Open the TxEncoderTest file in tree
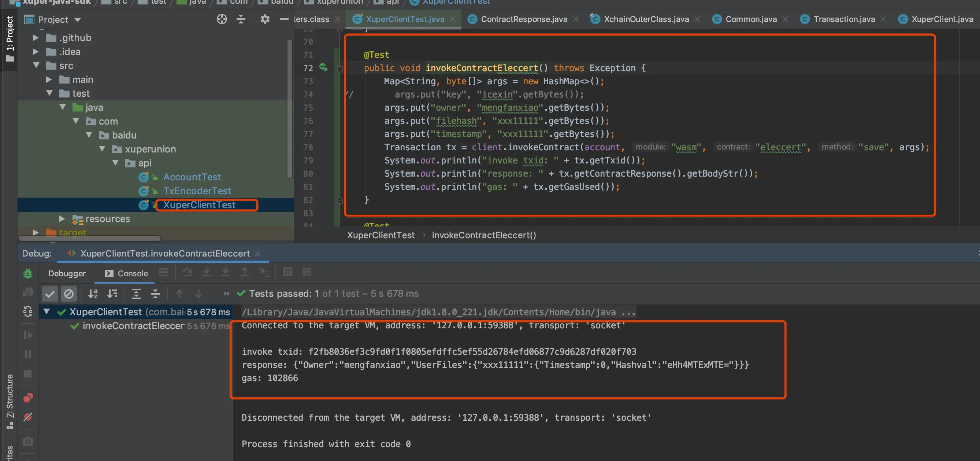The image size is (980, 461). (x=197, y=191)
